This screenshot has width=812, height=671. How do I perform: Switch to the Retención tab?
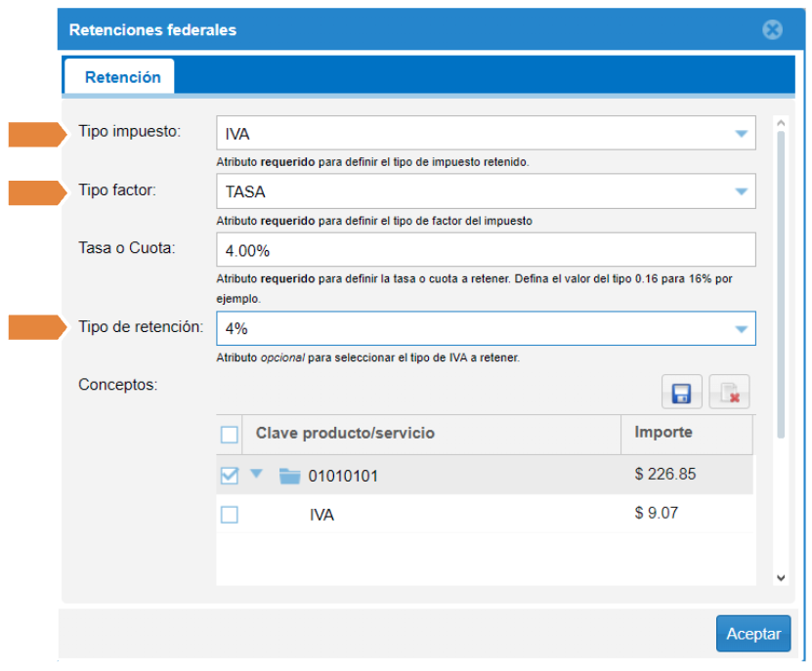tap(122, 77)
